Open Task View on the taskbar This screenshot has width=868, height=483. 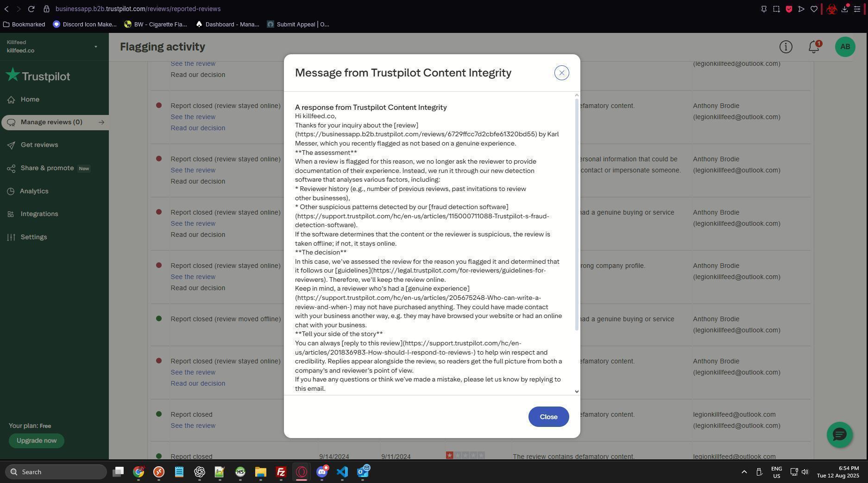coord(118,472)
